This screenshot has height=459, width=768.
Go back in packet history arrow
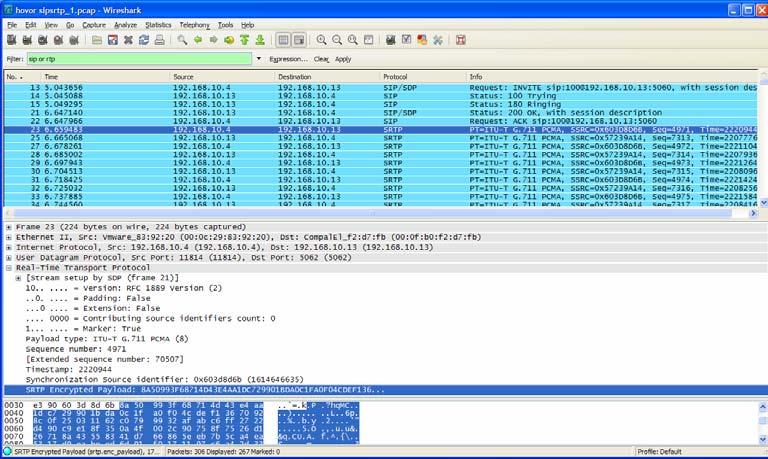198,40
